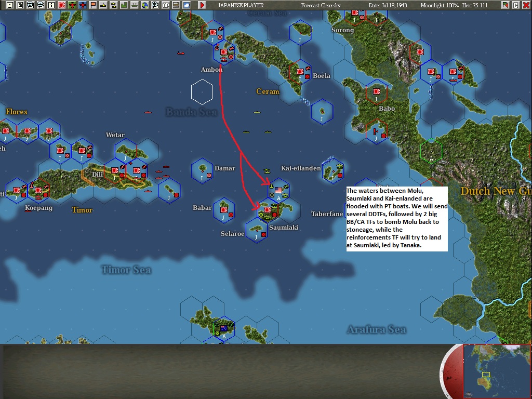Click the orange flag toolbar icon
Viewport: 532px width, 399px height.
point(93,5)
